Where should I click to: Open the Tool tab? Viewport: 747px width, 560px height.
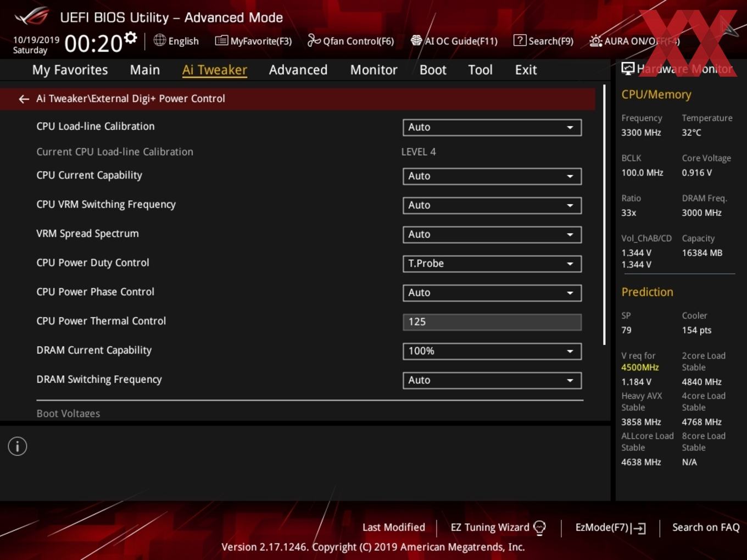(x=480, y=70)
